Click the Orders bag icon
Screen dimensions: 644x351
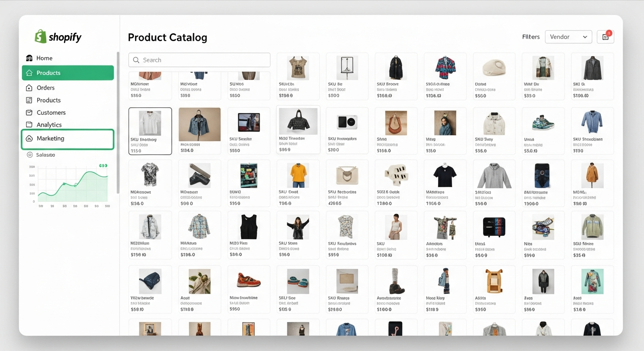29,87
